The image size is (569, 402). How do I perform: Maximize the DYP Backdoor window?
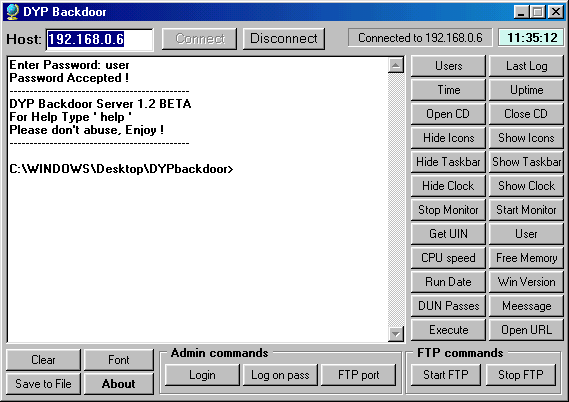click(x=538, y=12)
